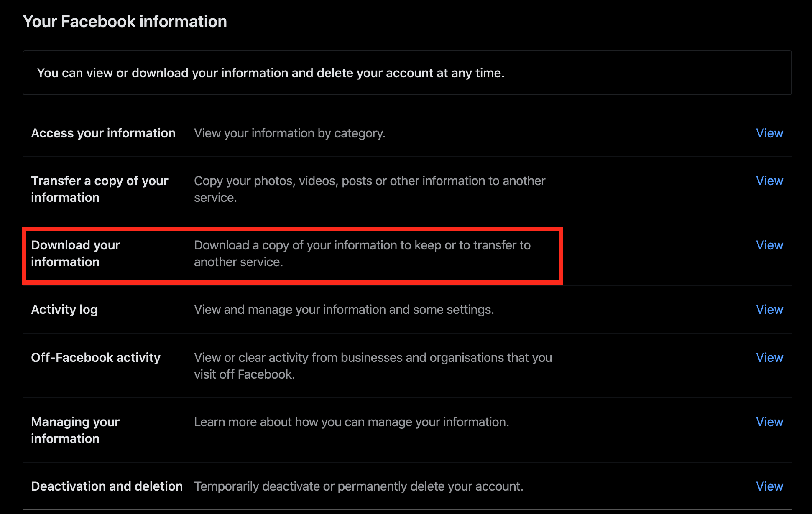Click description 'Temporarily deactivate or permanently delete your account.'
This screenshot has height=514, width=812.
pyautogui.click(x=359, y=486)
